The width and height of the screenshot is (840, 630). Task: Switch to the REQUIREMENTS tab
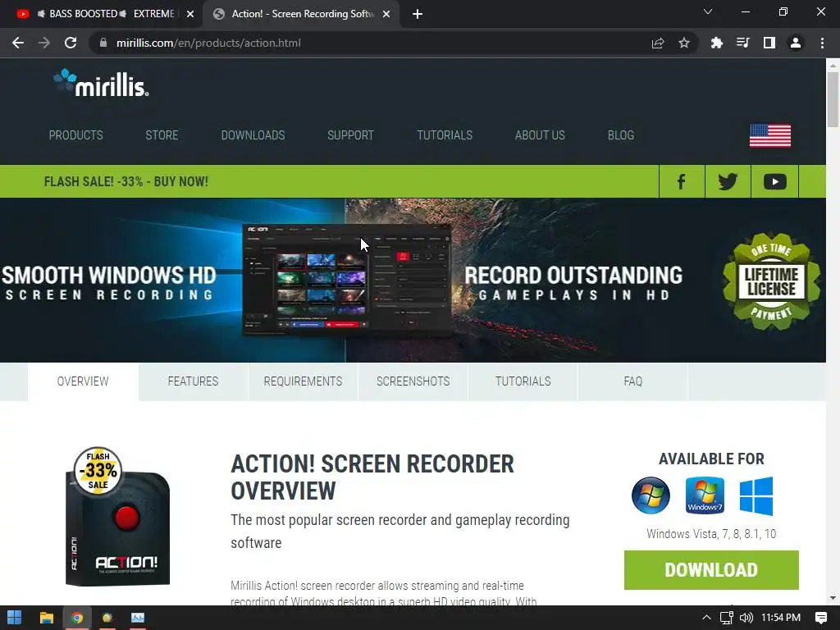[x=303, y=381]
